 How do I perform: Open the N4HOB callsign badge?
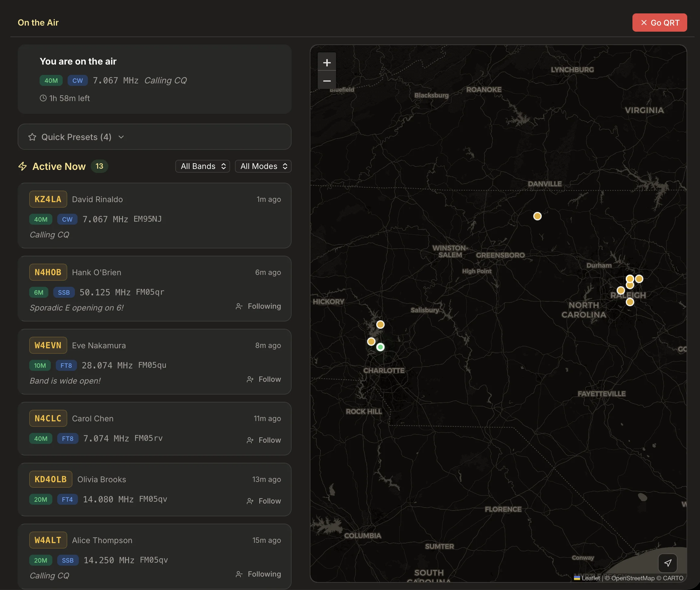pos(48,272)
